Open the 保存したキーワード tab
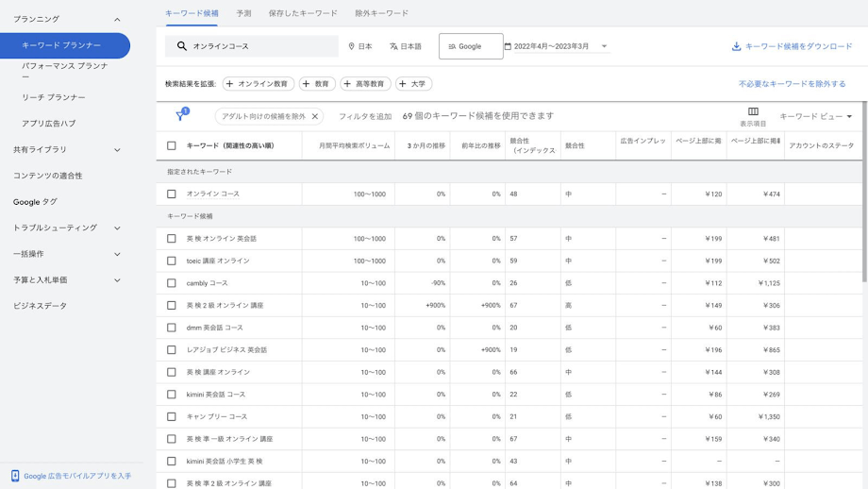 tap(303, 13)
